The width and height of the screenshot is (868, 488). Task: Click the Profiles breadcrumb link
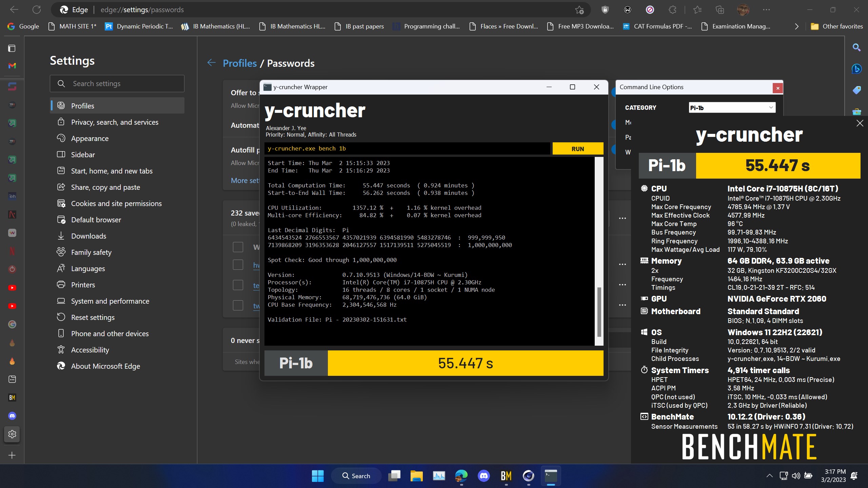click(x=240, y=63)
